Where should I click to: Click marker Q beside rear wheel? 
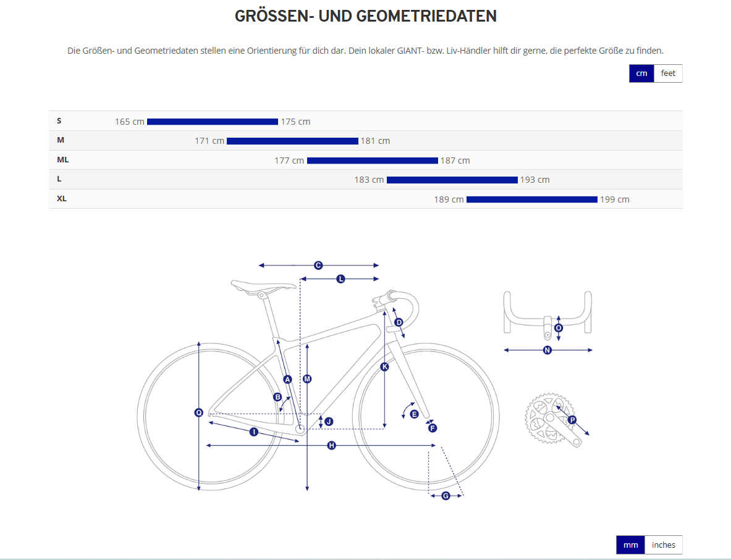199,412
